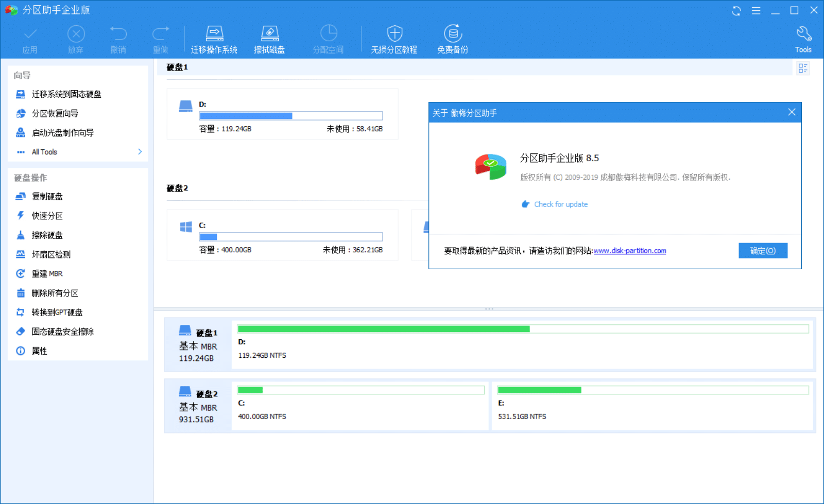The width and height of the screenshot is (824, 504).
Task: Click the 放弃 (Discard) toolbar icon
Action: (x=76, y=40)
